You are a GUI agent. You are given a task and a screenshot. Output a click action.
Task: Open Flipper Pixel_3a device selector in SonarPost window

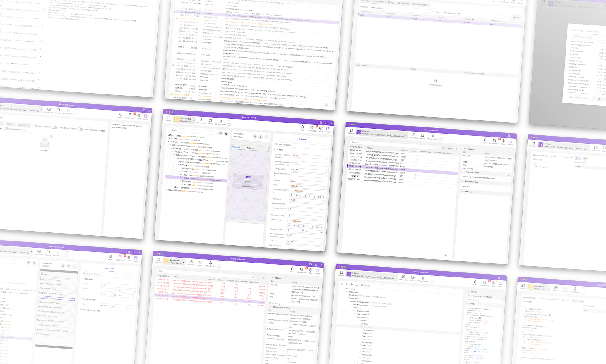coord(381,134)
